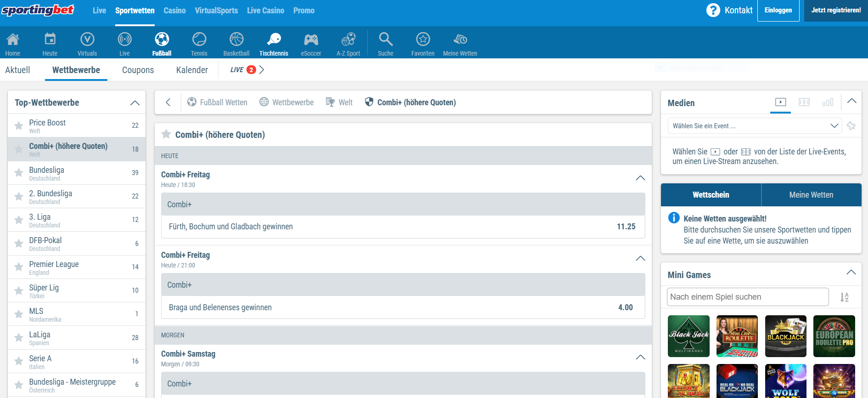Collapse the Medien panel
The width and height of the screenshot is (868, 398).
851,101
